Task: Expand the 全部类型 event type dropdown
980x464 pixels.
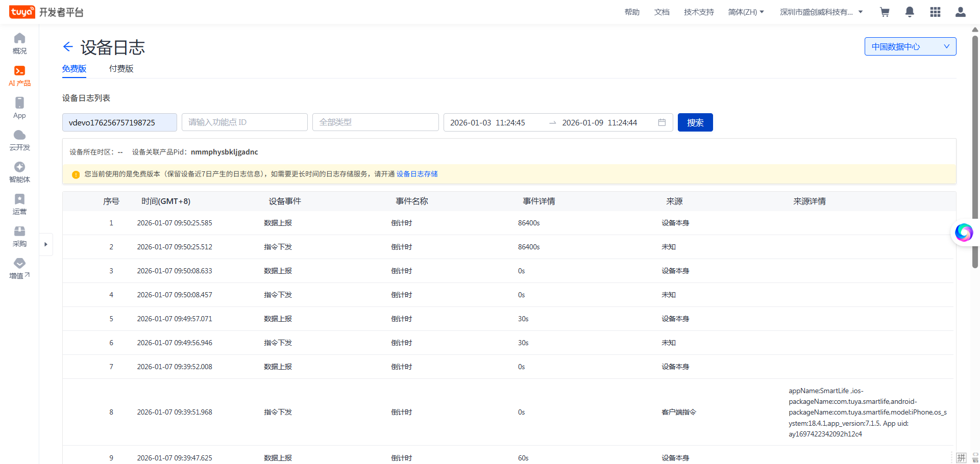Action: click(x=375, y=122)
